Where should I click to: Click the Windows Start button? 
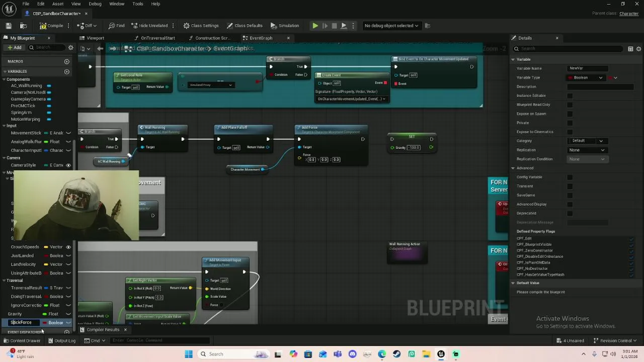coord(189,354)
